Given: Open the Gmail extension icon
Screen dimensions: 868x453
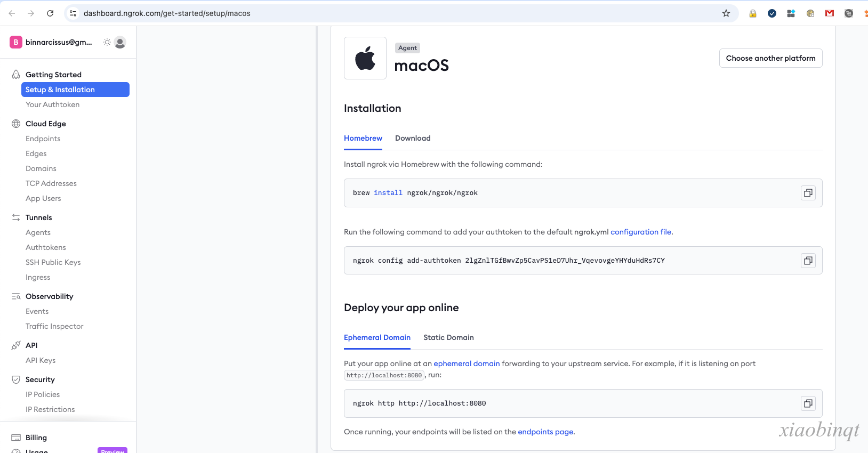Looking at the screenshot, I should [x=830, y=13].
